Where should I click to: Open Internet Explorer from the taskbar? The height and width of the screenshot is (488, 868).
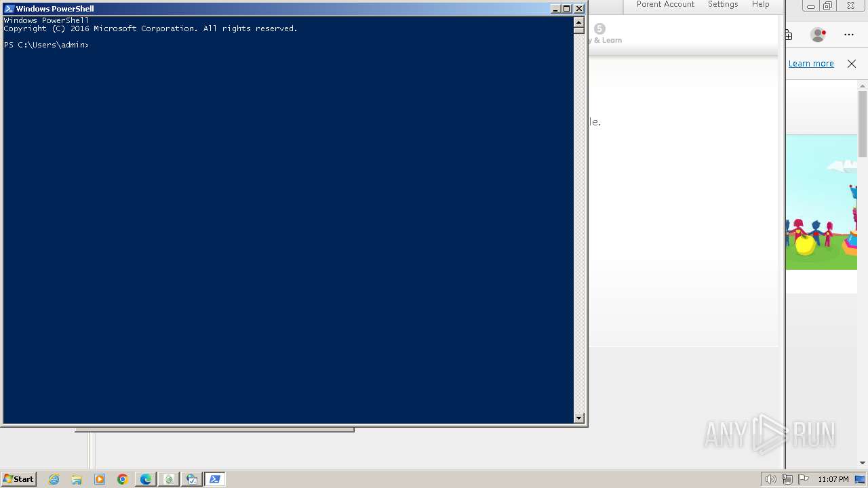click(54, 479)
